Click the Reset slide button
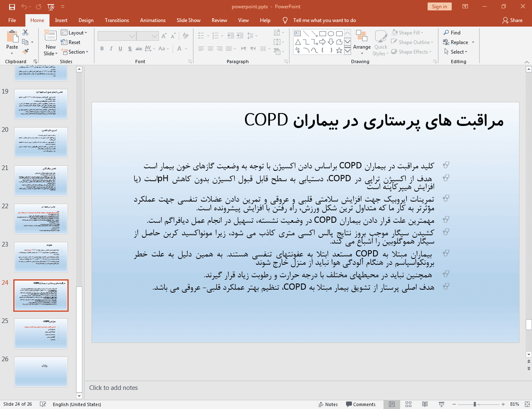The height and width of the screenshot is (409, 532). 71,42
